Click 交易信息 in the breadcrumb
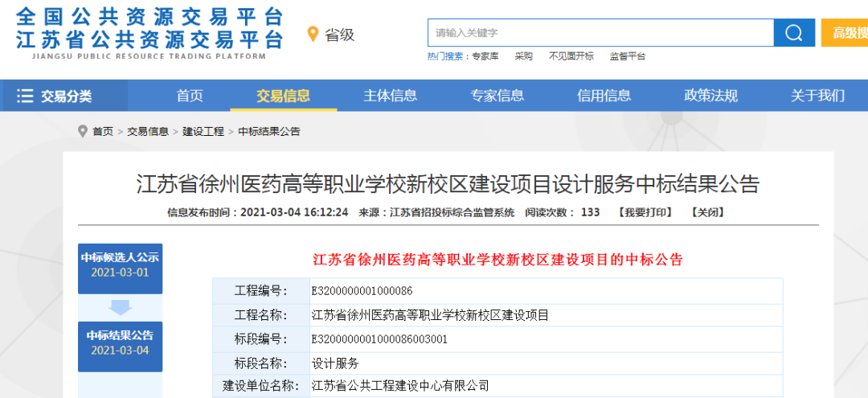Viewport: 868px width, 398px height. point(148,132)
